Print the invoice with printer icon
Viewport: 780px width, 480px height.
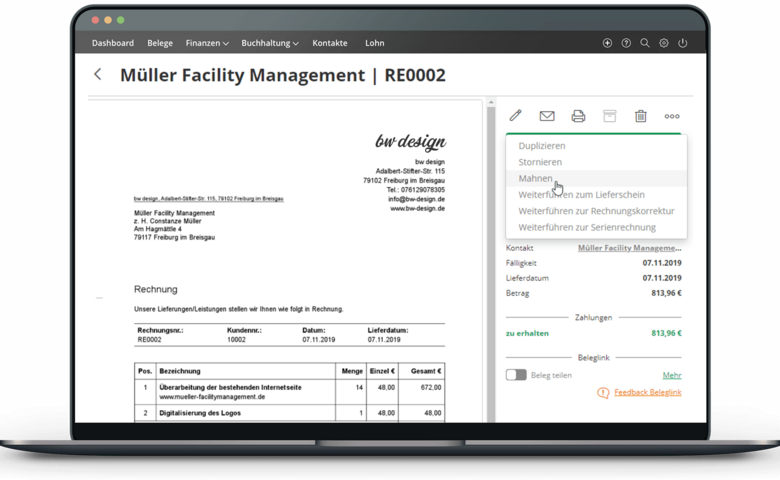[x=578, y=116]
